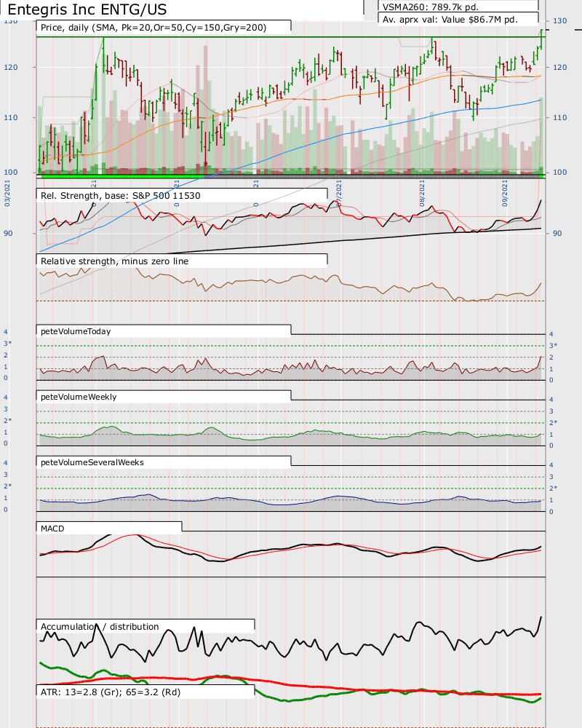582x728 pixels.
Task: Click the 03/2021 date axis label
Action: (x=7, y=193)
